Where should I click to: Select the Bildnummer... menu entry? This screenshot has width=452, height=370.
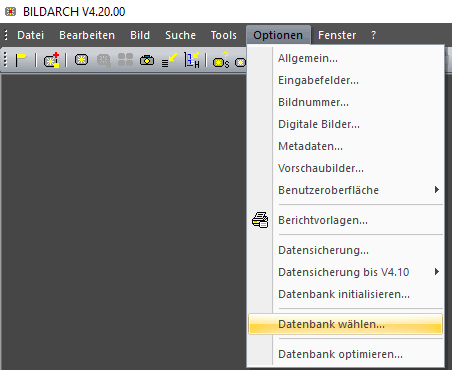tap(345, 102)
